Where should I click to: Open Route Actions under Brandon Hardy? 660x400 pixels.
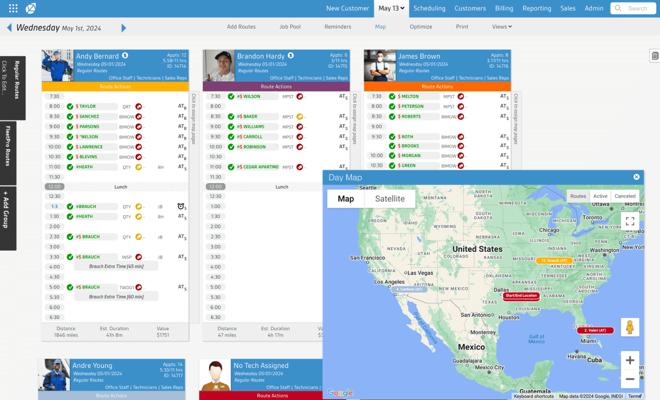tap(276, 86)
